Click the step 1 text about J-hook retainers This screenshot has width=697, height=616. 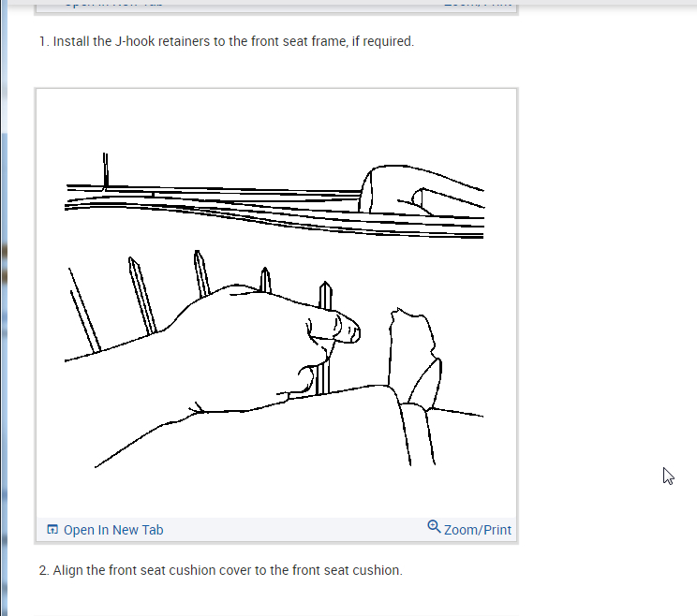click(227, 41)
